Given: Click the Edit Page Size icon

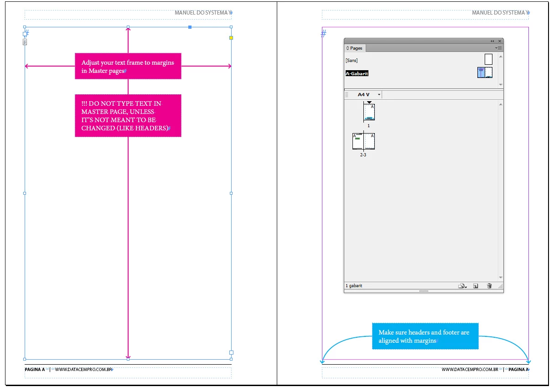Looking at the screenshot, I should pos(462,286).
